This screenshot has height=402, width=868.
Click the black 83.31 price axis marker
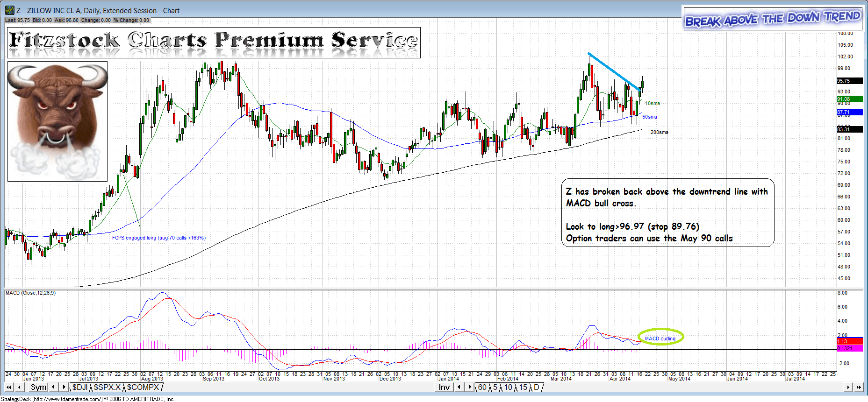(x=849, y=129)
